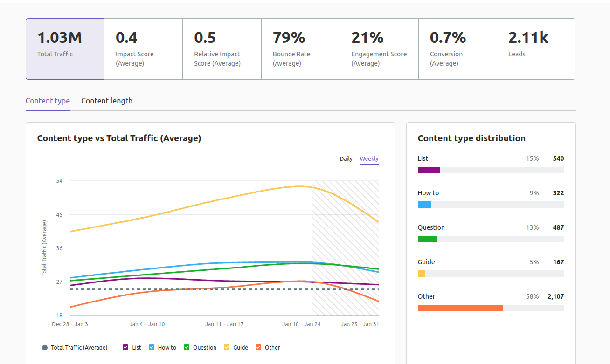Disable the Question series checkbox

187,348
